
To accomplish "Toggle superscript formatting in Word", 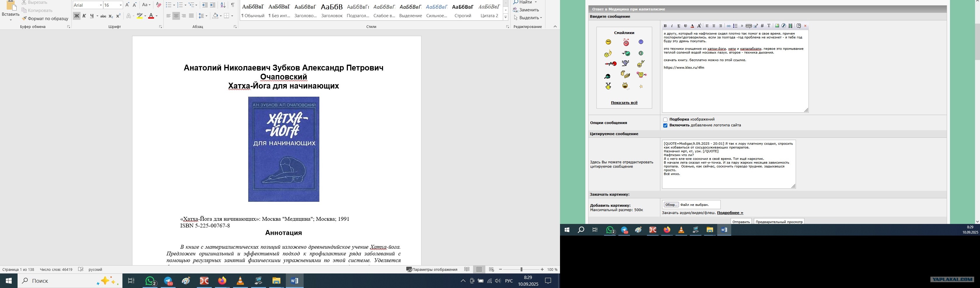I will pos(118,16).
